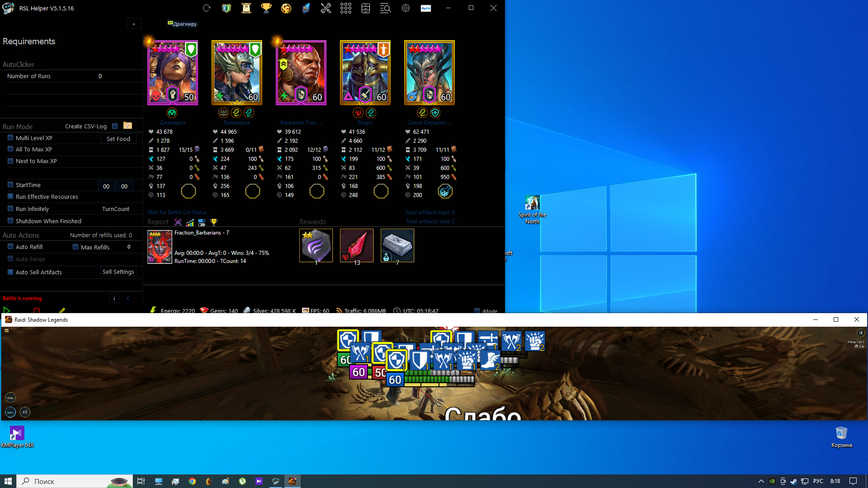Viewport: 868px width, 488px height.
Task: Click the yellow pencil edit icon
Action: point(62,310)
